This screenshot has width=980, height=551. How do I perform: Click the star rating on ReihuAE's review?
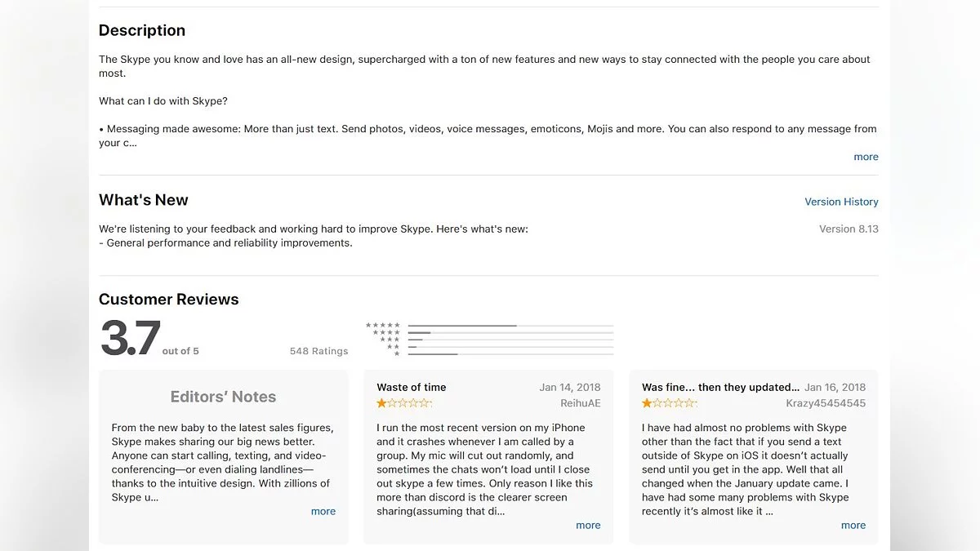[x=403, y=403]
